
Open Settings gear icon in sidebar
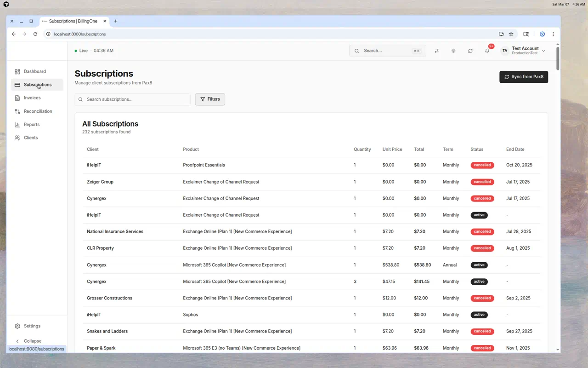tap(17, 326)
